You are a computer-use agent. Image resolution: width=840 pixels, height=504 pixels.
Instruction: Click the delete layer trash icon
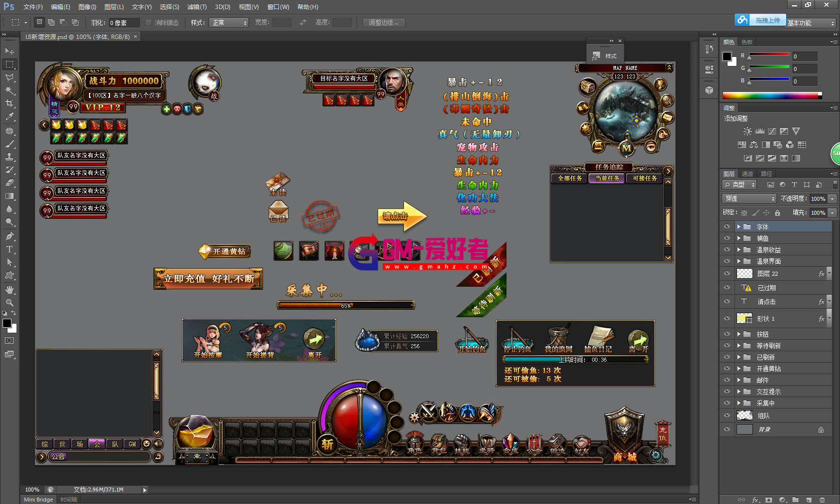click(822, 500)
